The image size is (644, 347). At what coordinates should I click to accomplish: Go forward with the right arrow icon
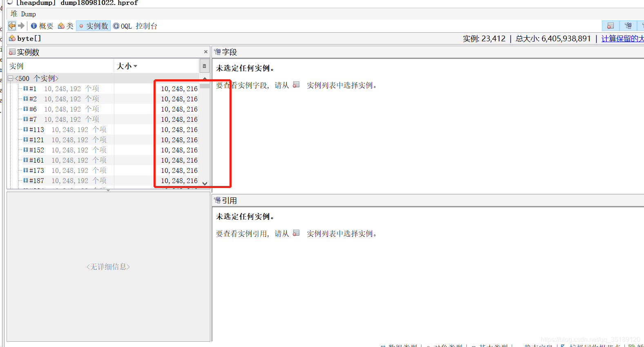(21, 26)
